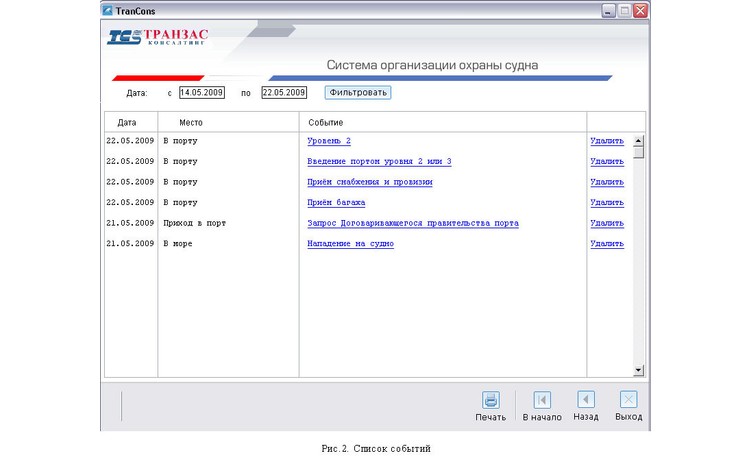Click the 'Выход' exit icon
750x460 pixels.
[x=628, y=400]
